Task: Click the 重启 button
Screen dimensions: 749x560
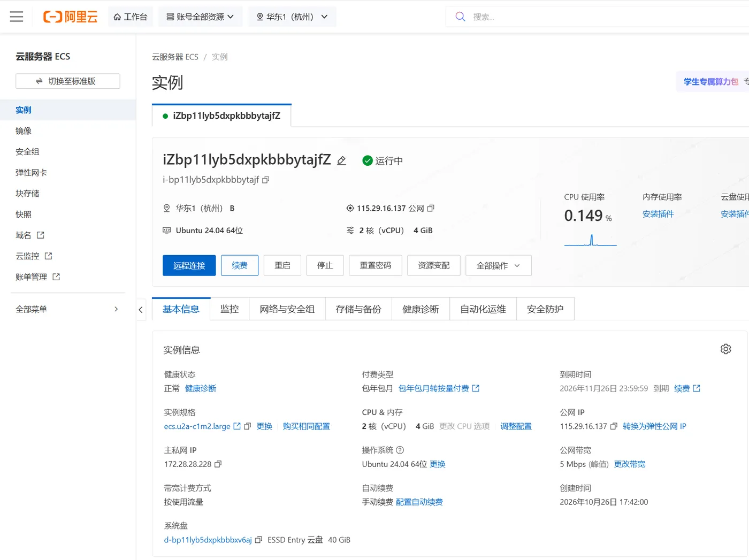Action: click(282, 265)
